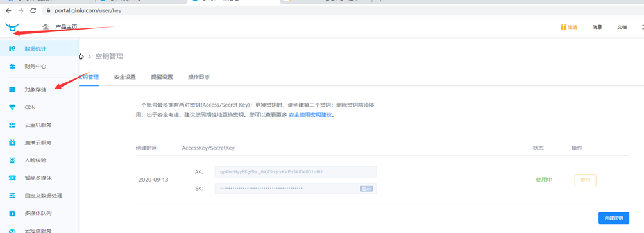Click the 产品主页 link
Viewport: 644px width, 233px height.
pyautogui.click(x=66, y=27)
